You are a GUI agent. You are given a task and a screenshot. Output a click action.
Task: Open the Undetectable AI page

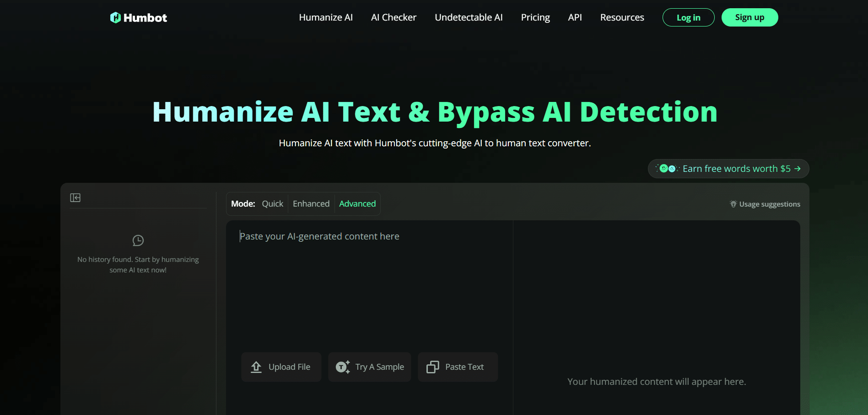(468, 17)
